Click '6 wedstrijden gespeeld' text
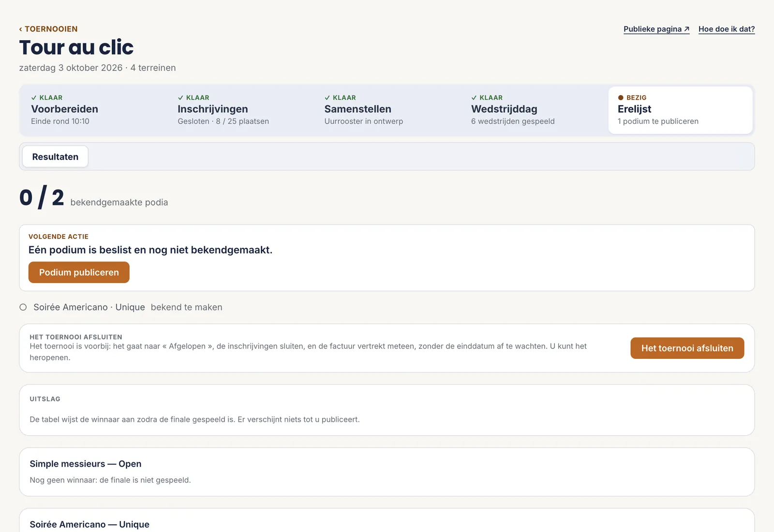The height and width of the screenshot is (532, 774). (513, 121)
